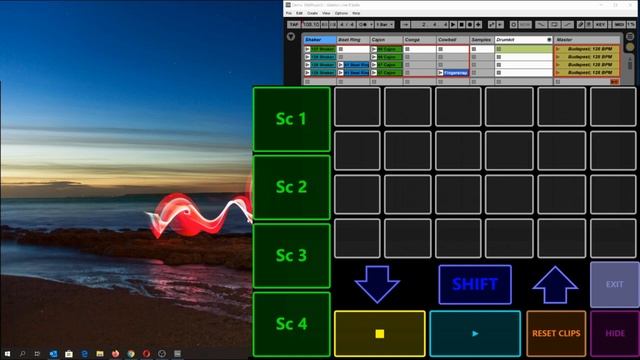Toggle the computer MIDI keyboard icon
The image size is (640, 360).
[x=589, y=25]
